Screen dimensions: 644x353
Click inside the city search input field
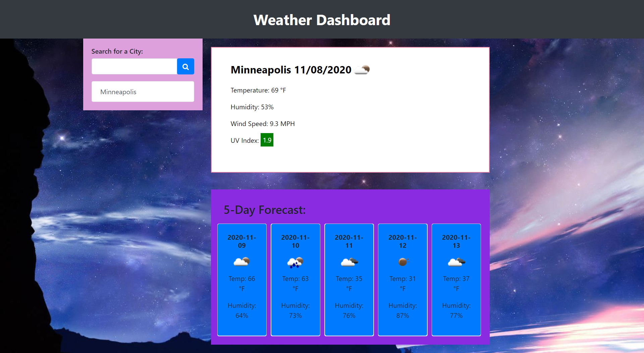click(x=134, y=66)
